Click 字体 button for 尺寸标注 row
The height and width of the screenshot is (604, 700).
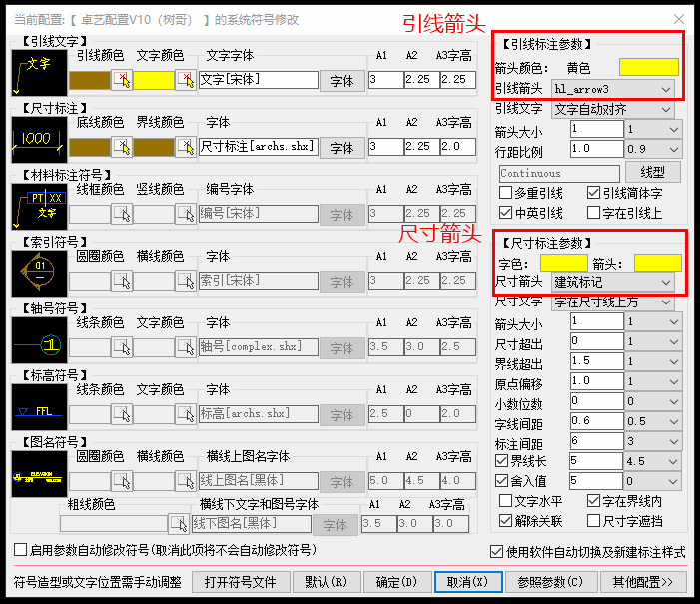coord(342,148)
